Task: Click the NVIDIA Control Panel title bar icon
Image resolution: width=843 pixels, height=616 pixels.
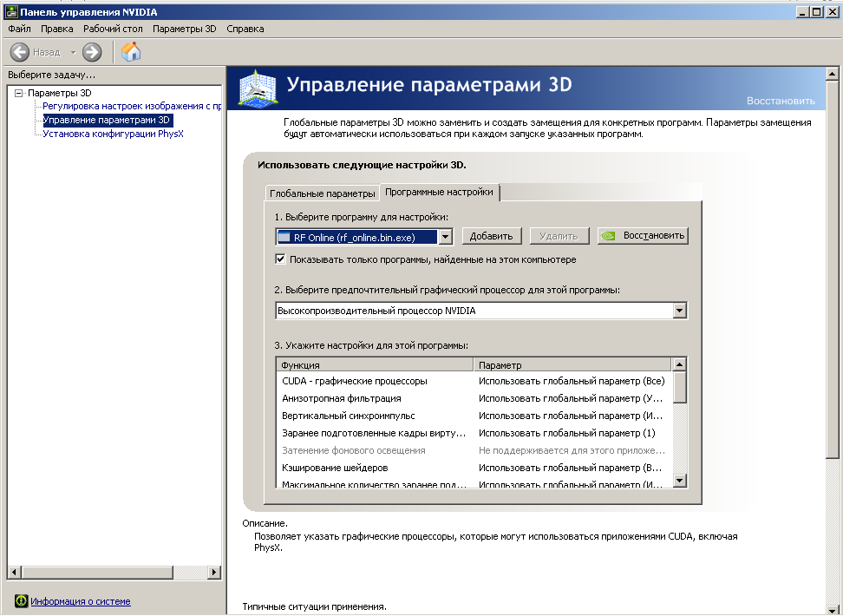Action: coord(10,12)
